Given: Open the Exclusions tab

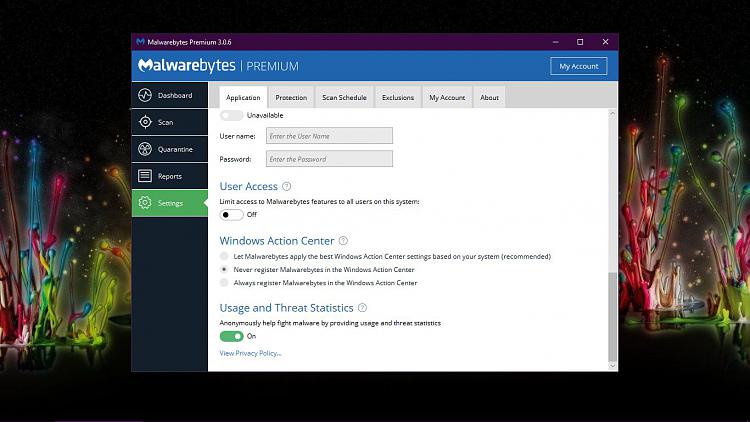Looking at the screenshot, I should click(397, 97).
